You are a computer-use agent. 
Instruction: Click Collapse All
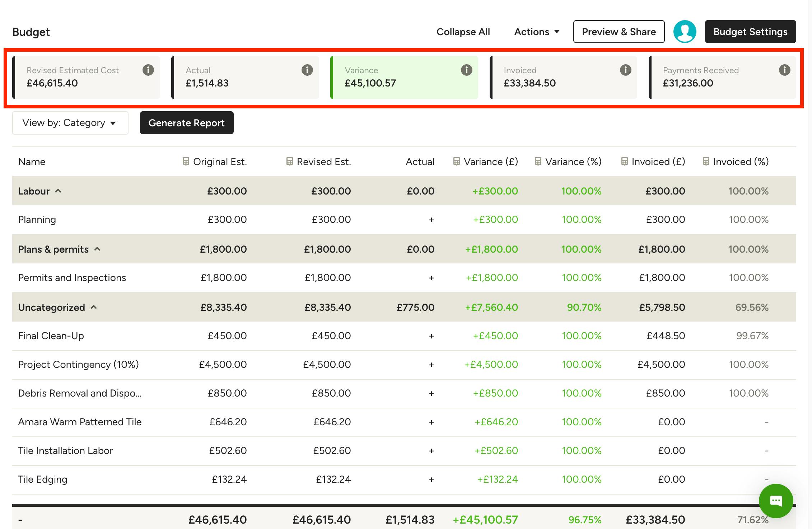463,32
